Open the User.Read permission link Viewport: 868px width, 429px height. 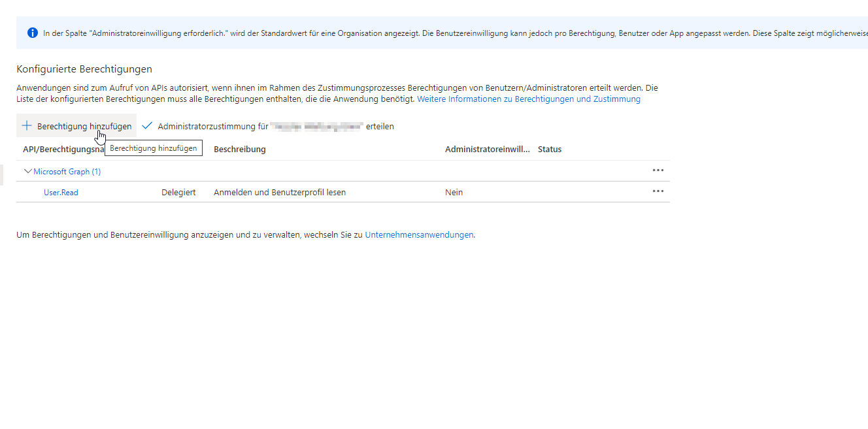click(61, 193)
